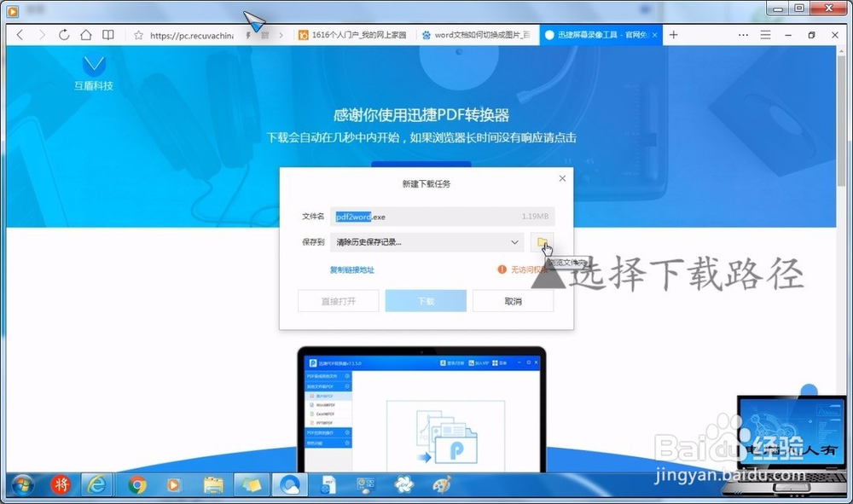The width and height of the screenshot is (853, 504).
Task: Open the blue cloud browser taskbar icon
Action: point(290,484)
